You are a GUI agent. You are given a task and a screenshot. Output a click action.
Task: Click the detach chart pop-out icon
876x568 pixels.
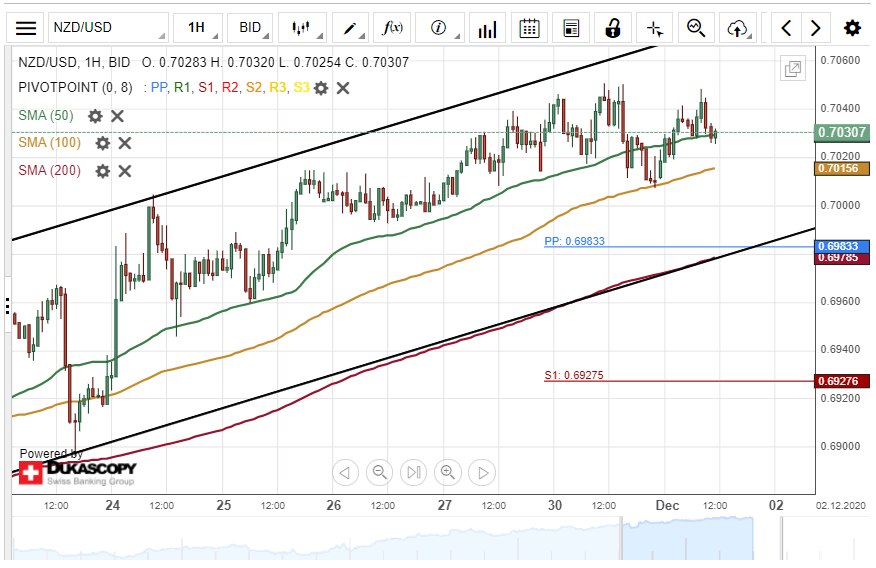click(x=793, y=69)
